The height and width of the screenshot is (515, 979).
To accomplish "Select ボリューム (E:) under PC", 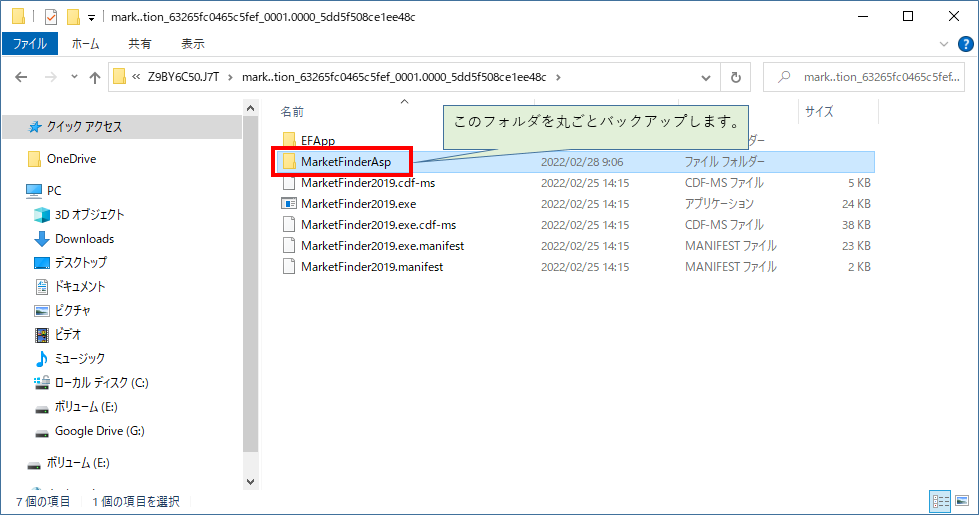I will pos(86,407).
